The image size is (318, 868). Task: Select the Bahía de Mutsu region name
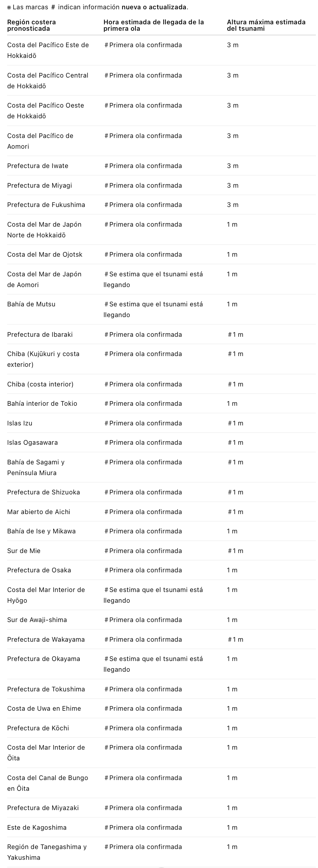[31, 304]
